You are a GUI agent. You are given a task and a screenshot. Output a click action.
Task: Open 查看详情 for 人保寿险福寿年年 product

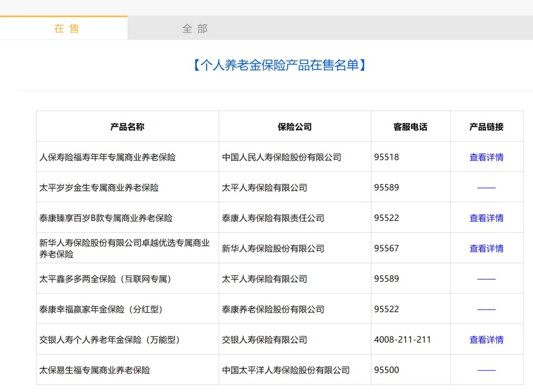pyautogui.click(x=486, y=157)
